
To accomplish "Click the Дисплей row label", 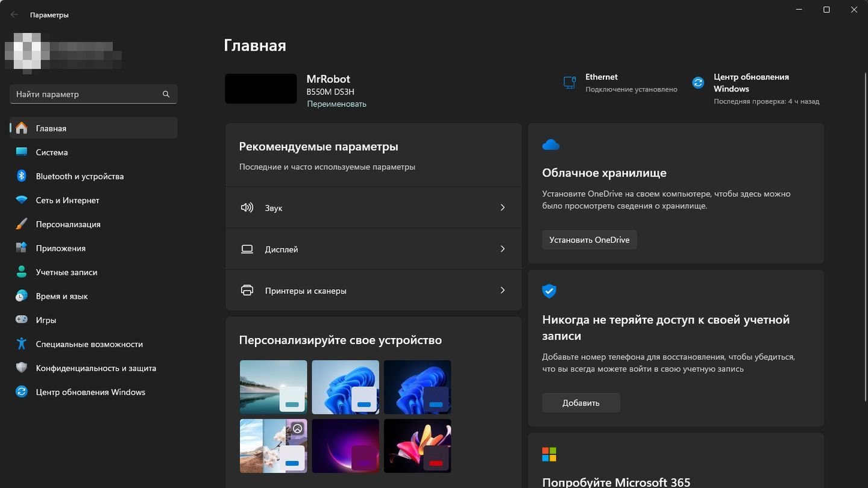I will tap(281, 249).
